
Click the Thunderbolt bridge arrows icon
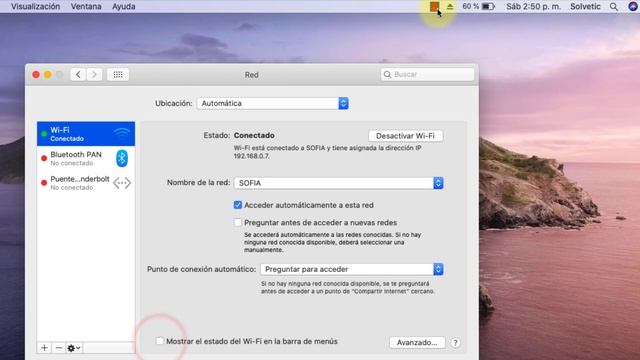point(122,183)
